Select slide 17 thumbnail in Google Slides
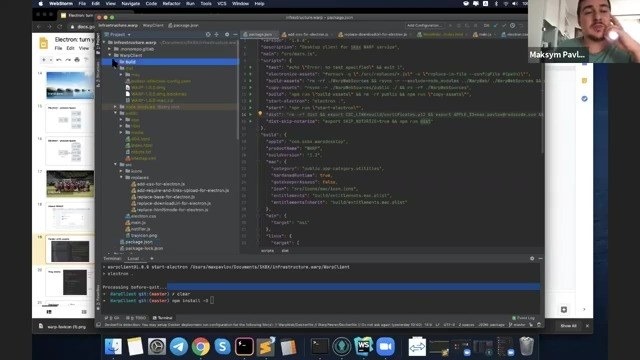Image resolution: width=640 pixels, height=360 pixels. pyautogui.click(x=70, y=184)
